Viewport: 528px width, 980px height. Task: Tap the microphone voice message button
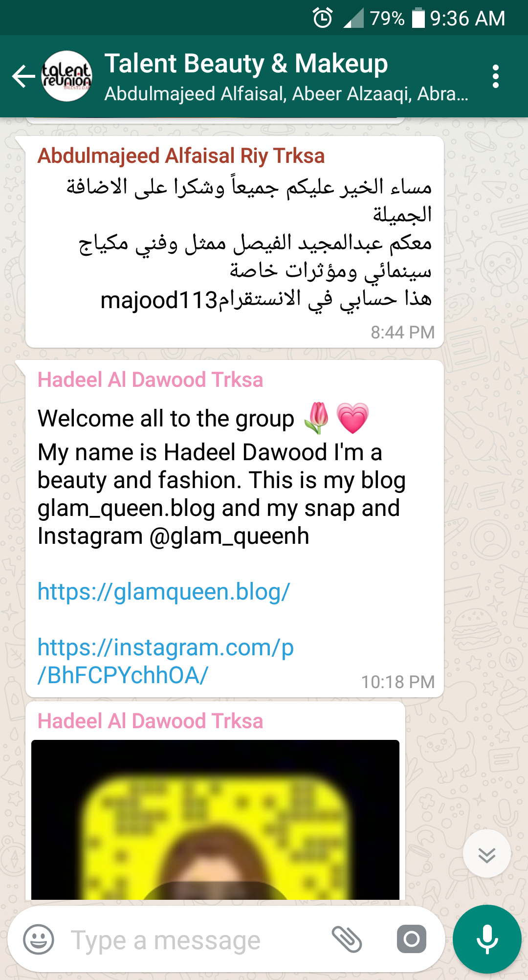tap(487, 939)
